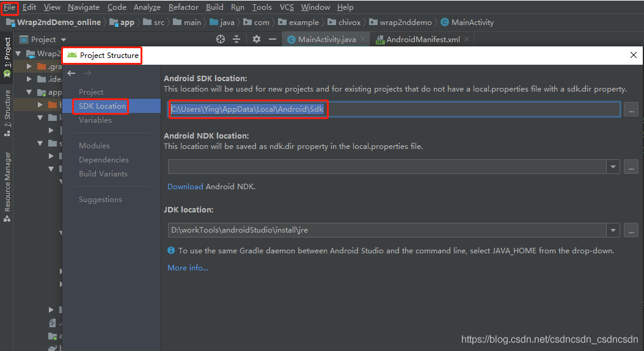Close the Project Structure dialog
This screenshot has height=351, width=644.
634,55
